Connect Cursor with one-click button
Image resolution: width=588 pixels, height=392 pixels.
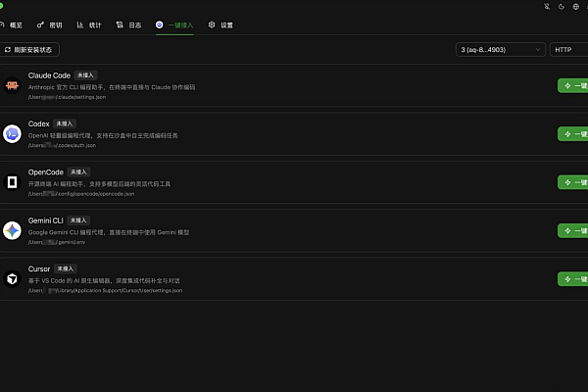click(x=572, y=279)
